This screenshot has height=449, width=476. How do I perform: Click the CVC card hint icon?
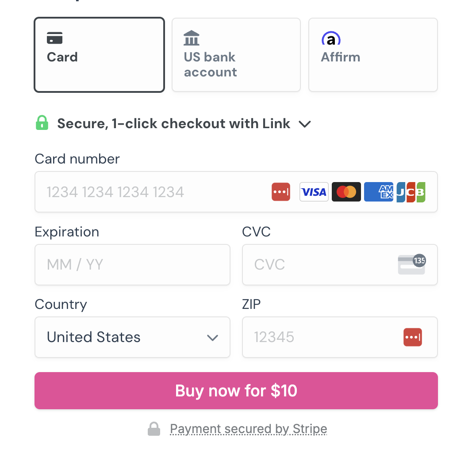click(412, 264)
